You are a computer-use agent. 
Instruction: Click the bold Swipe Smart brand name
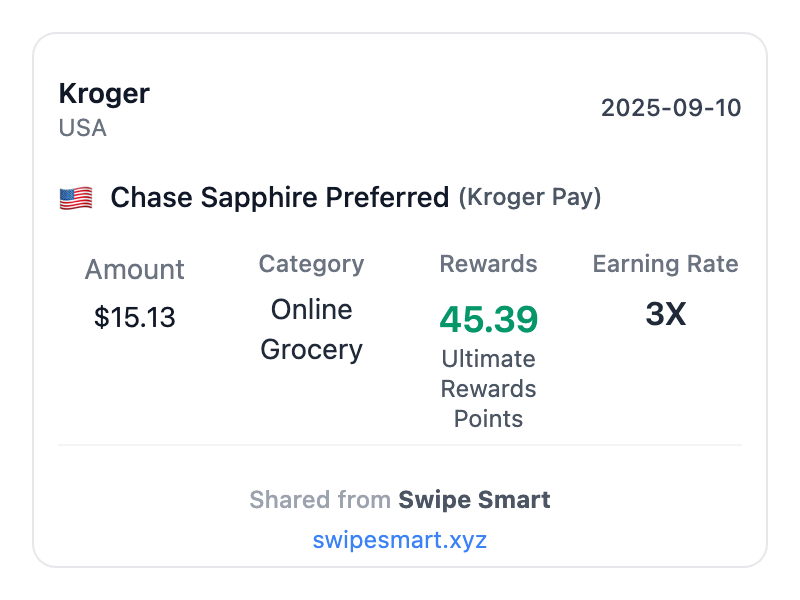pyautogui.click(x=474, y=500)
